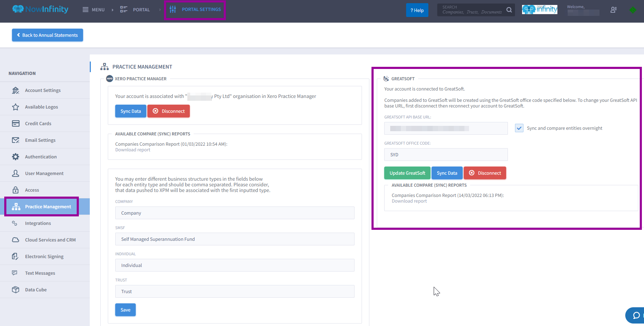Image resolution: width=644 pixels, height=326 pixels.
Task: Disconnect the Xero Practice Manager account
Action: (x=169, y=111)
